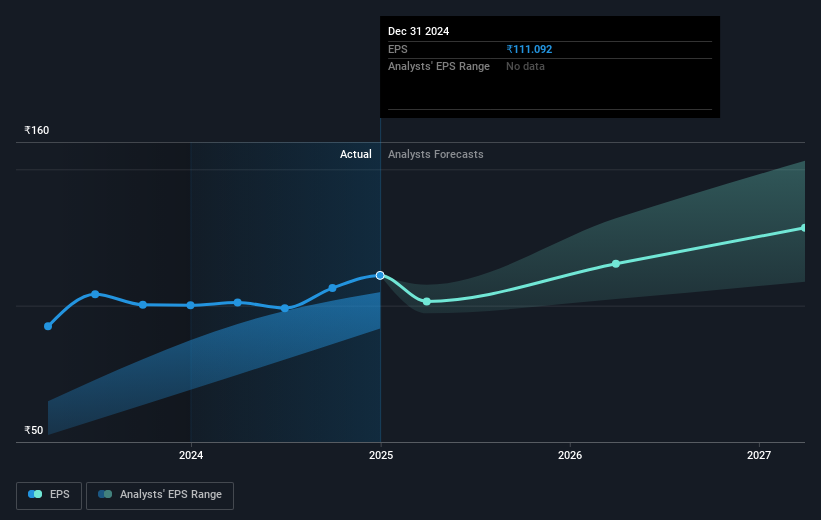Click the ₹160 y-axis label
The image size is (821, 520).
37,130
